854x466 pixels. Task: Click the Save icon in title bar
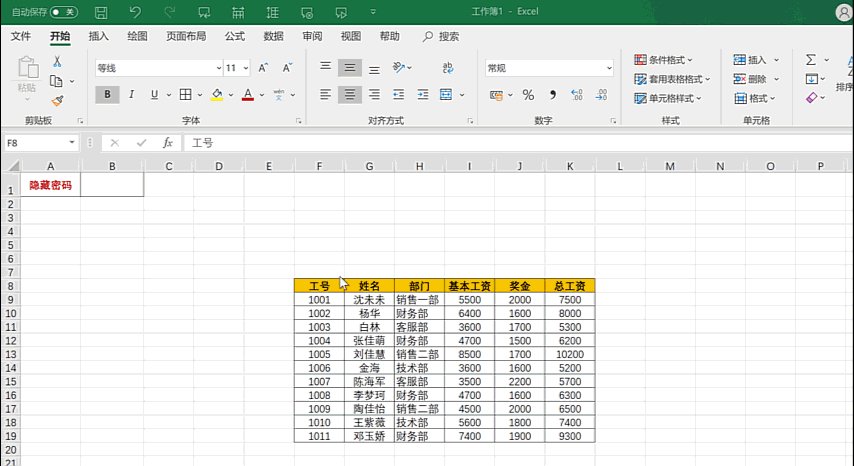101,12
